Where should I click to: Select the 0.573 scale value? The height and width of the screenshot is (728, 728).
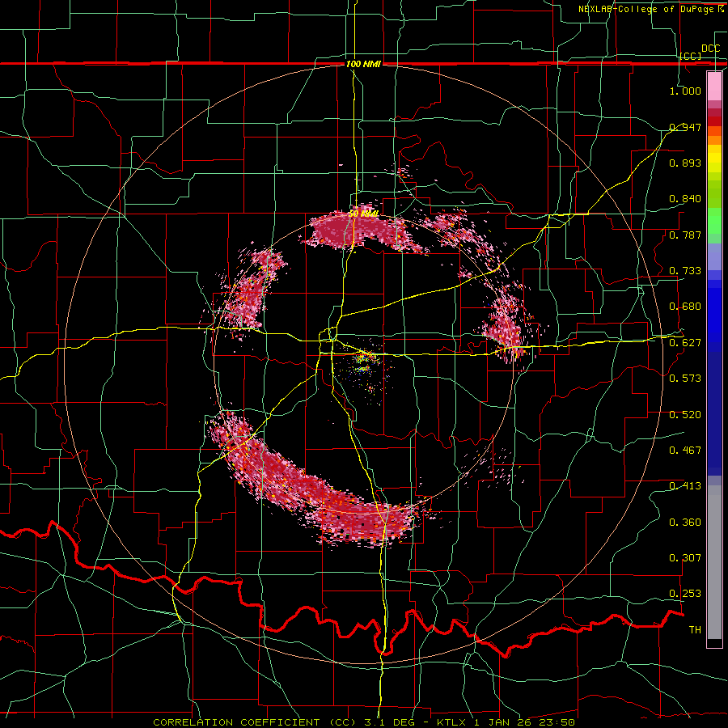pyautogui.click(x=685, y=379)
